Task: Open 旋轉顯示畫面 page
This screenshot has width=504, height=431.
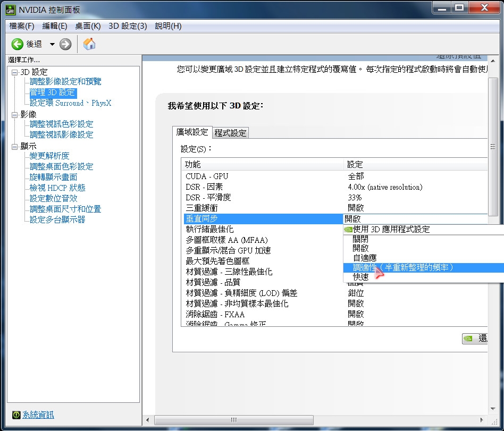Action: point(53,177)
